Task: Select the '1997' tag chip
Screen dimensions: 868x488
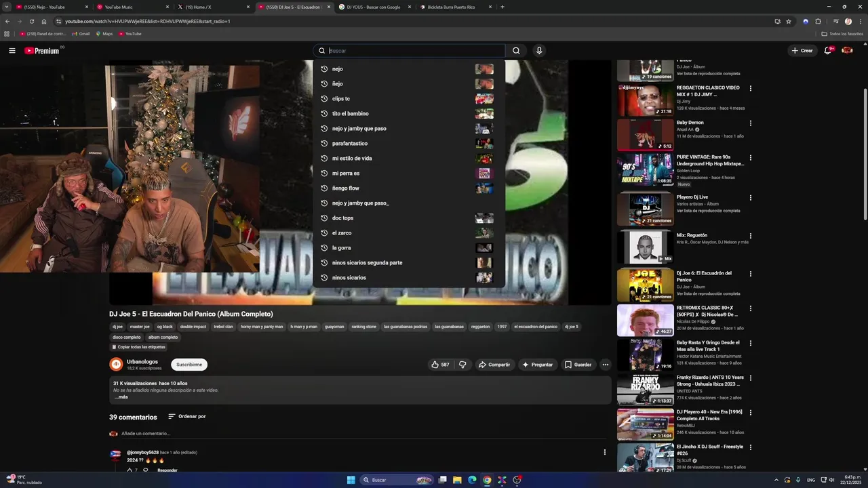Action: click(x=502, y=327)
